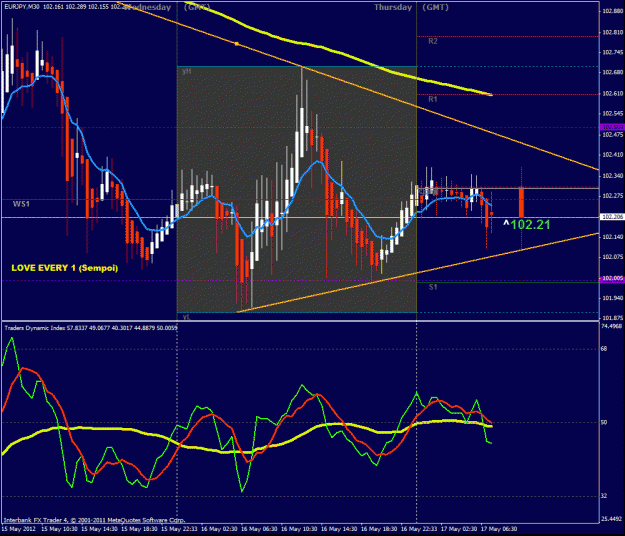Click the 15 May 2012 date label
This screenshot has width=625, height=536.
(18, 529)
